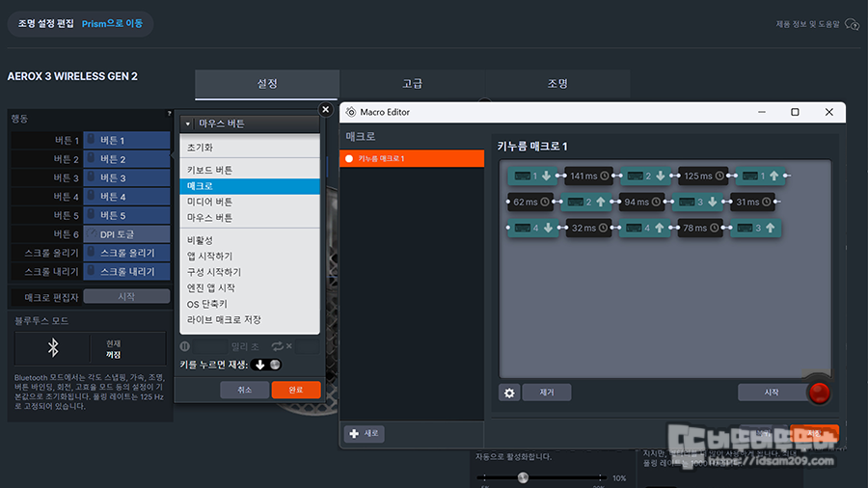Click the 취소 button

pyautogui.click(x=245, y=390)
